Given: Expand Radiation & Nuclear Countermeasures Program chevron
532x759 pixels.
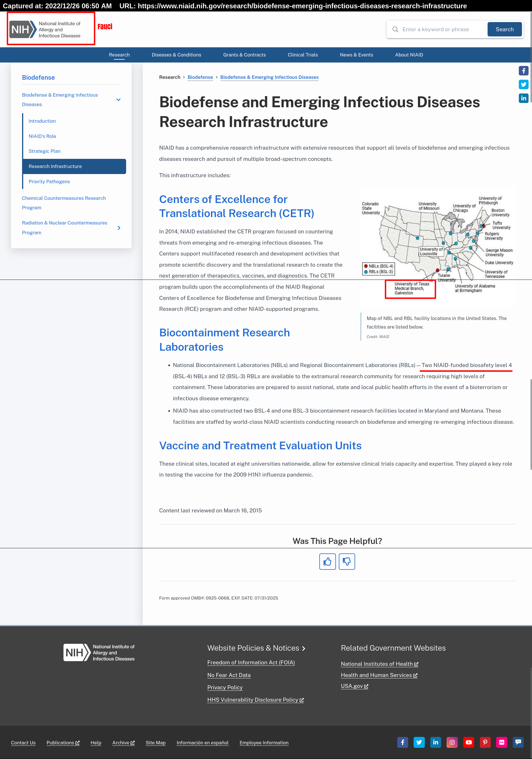Looking at the screenshot, I should (x=119, y=228).
